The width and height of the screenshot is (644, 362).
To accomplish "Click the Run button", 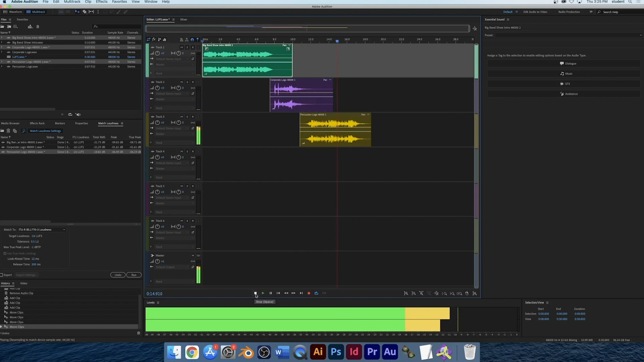I will (x=134, y=275).
